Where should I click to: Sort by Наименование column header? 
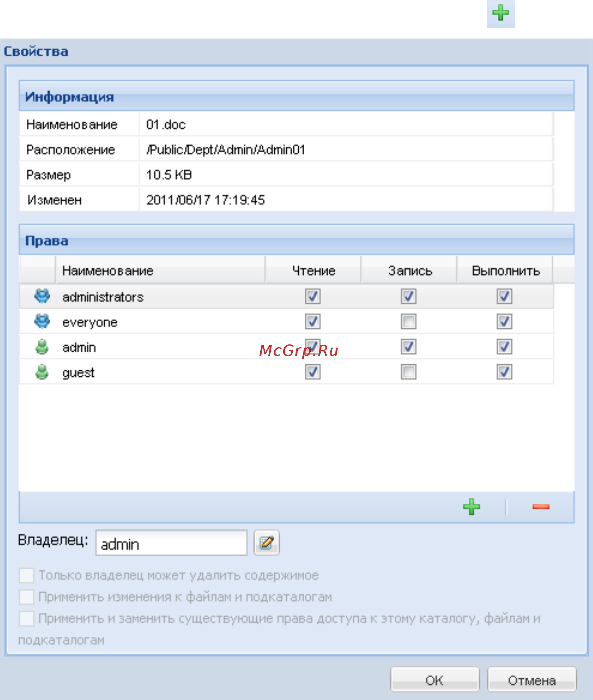pyautogui.click(x=160, y=270)
